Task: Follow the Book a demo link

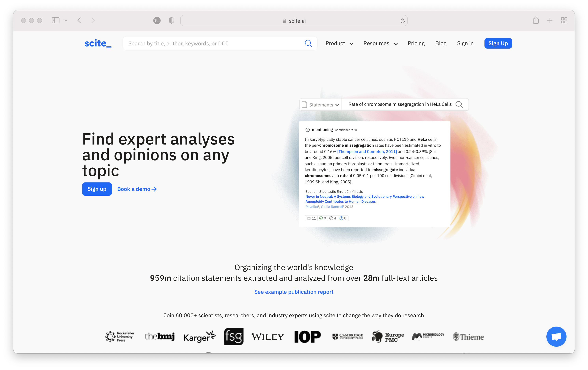Action: 137,189
